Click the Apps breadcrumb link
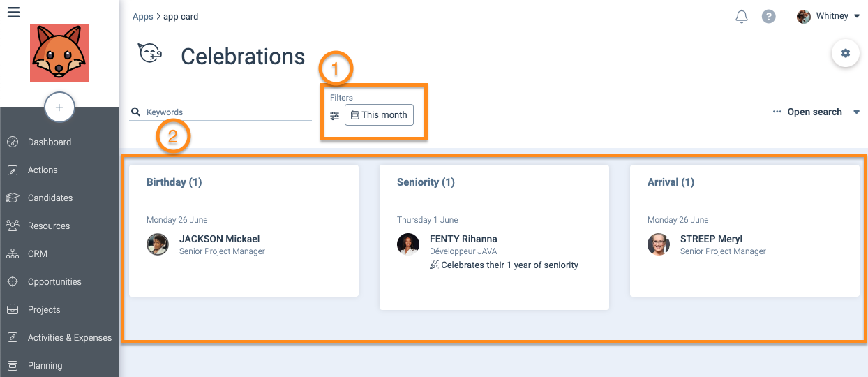The width and height of the screenshot is (868, 377). pos(142,17)
